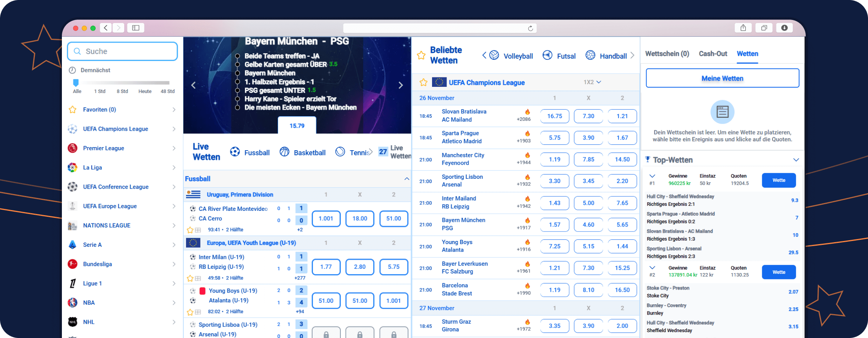The height and width of the screenshot is (338, 868).
Task: Click the Meine Wetten button
Action: (722, 78)
